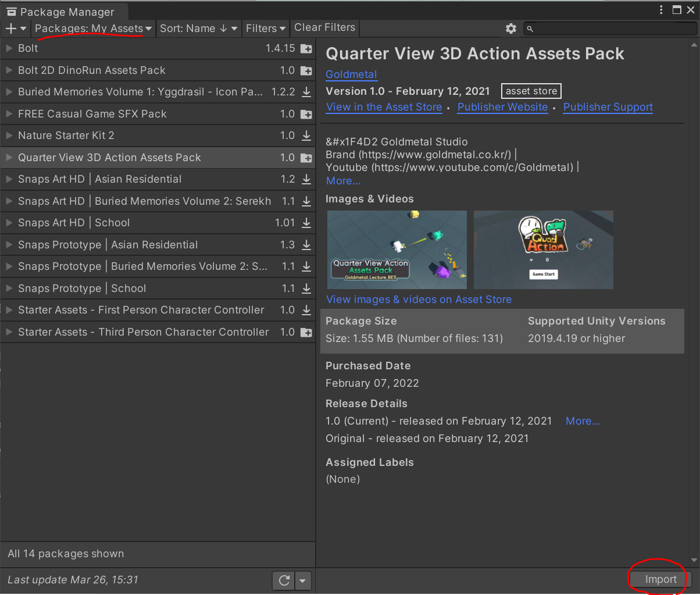This screenshot has height=595, width=700.
Task: Click View images & videos on Asset Store
Action: click(419, 300)
